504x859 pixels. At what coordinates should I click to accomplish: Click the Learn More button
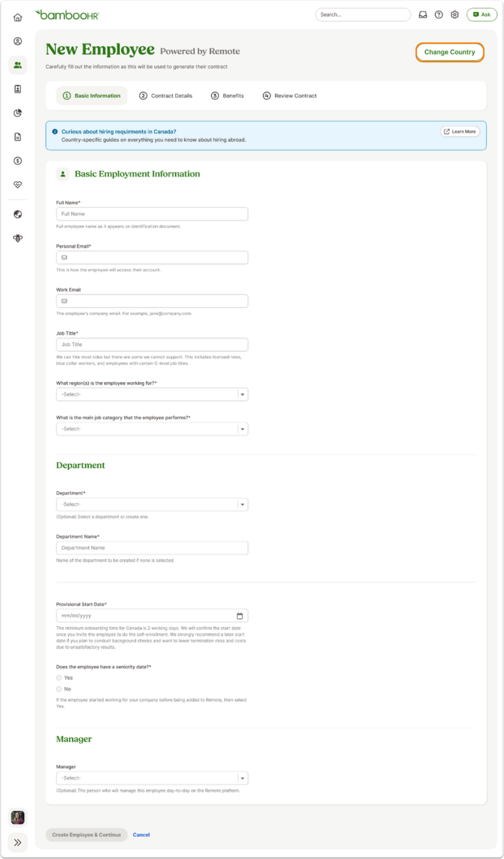[460, 132]
